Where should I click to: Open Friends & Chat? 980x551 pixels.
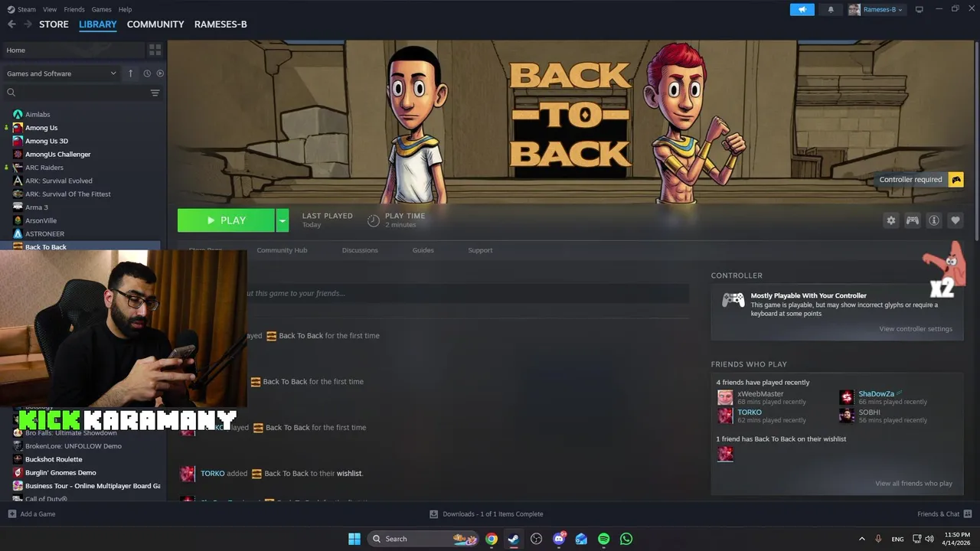944,514
